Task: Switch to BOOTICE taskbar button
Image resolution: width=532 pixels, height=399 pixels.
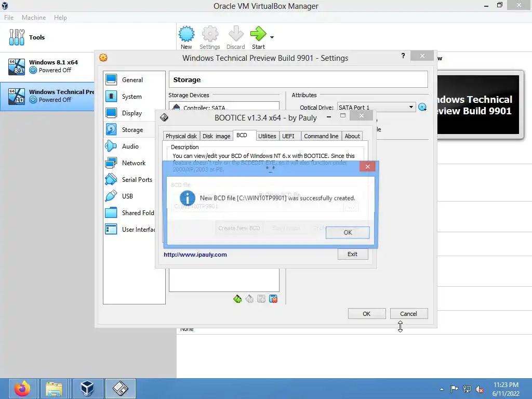Action: coord(121,389)
